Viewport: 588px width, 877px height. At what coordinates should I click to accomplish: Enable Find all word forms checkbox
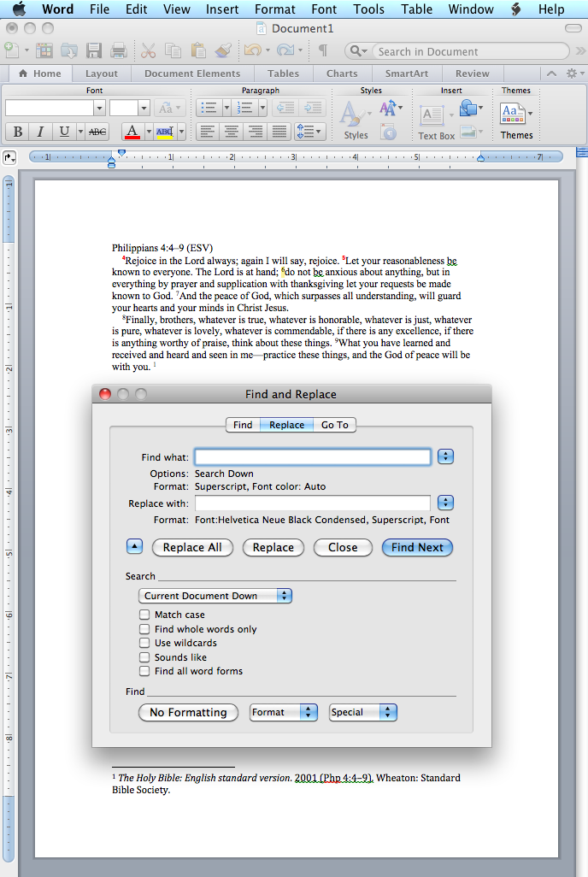144,671
